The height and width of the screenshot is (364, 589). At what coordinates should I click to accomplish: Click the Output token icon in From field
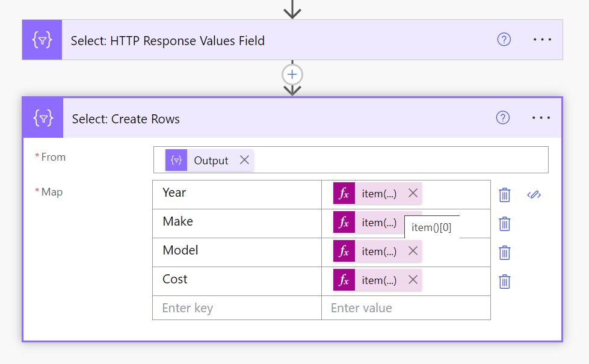[175, 160]
